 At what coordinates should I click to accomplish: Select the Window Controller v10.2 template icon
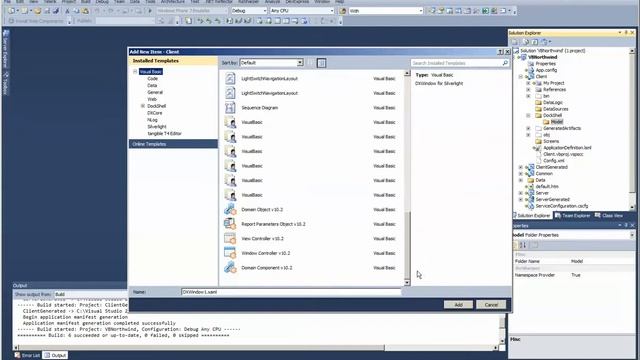(230, 253)
